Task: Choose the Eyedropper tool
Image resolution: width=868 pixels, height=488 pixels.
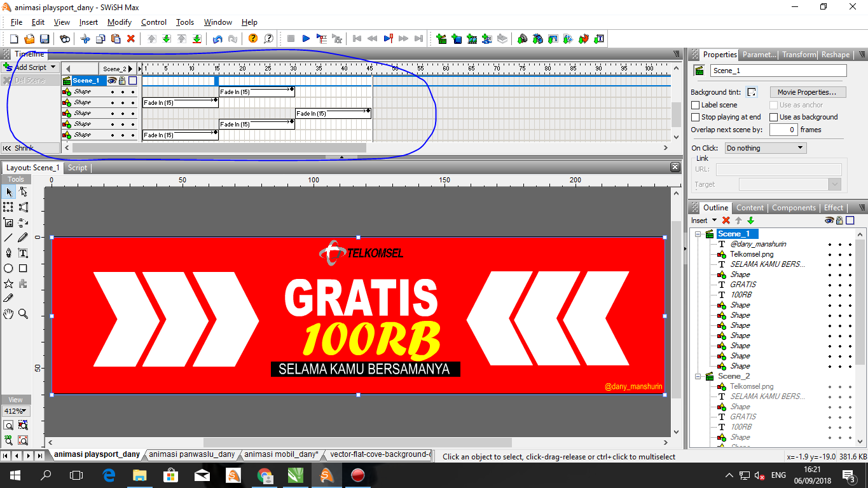Action: [x=9, y=298]
